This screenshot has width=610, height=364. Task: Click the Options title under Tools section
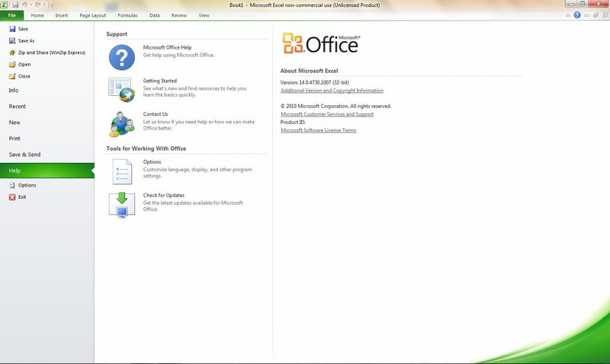point(152,162)
